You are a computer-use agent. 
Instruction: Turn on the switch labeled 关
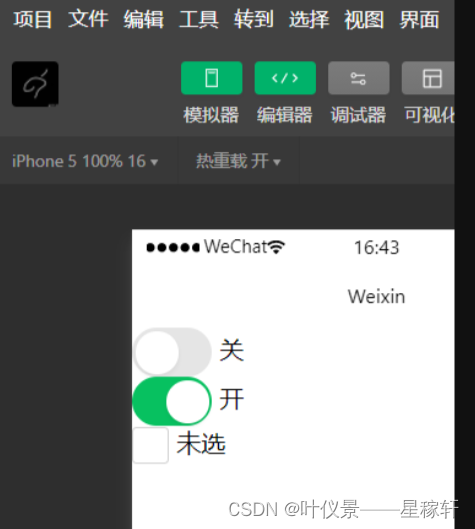[172, 352]
